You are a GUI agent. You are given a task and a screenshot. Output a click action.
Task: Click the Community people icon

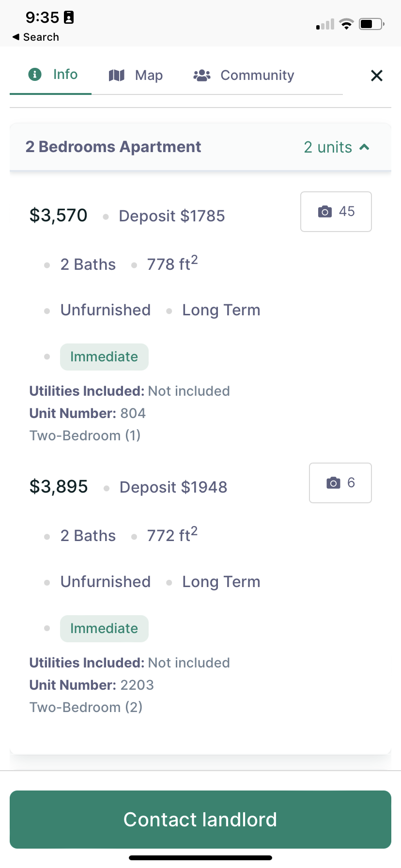202,75
